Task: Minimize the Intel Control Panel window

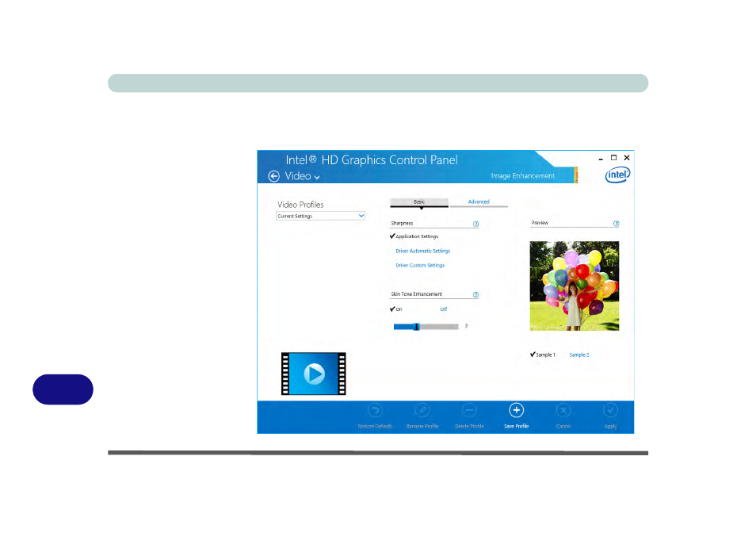Action: (601, 158)
